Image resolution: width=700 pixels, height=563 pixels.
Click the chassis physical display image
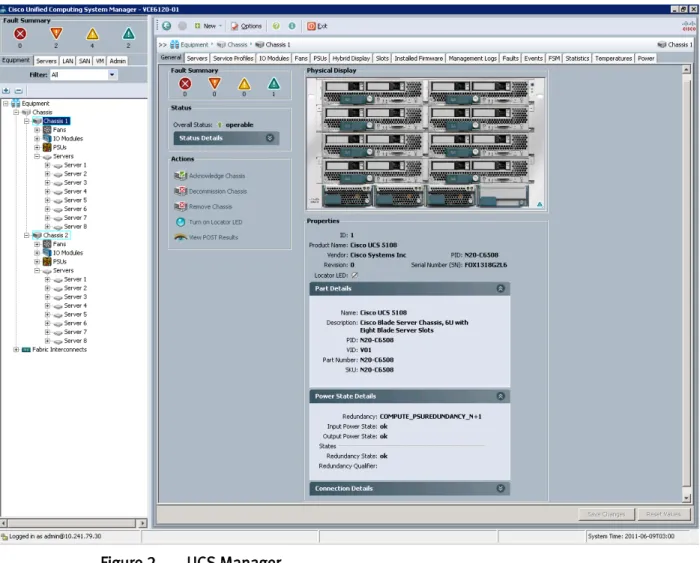tap(426, 144)
